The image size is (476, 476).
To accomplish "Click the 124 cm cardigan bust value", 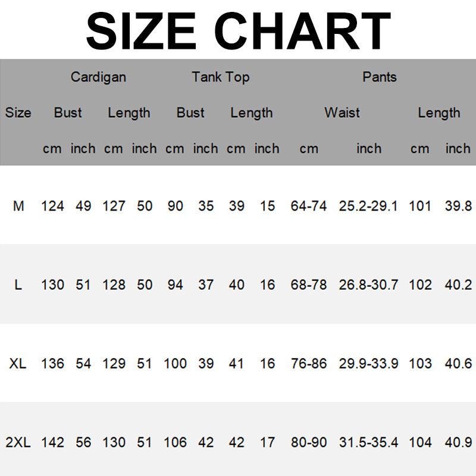I will (x=52, y=206).
